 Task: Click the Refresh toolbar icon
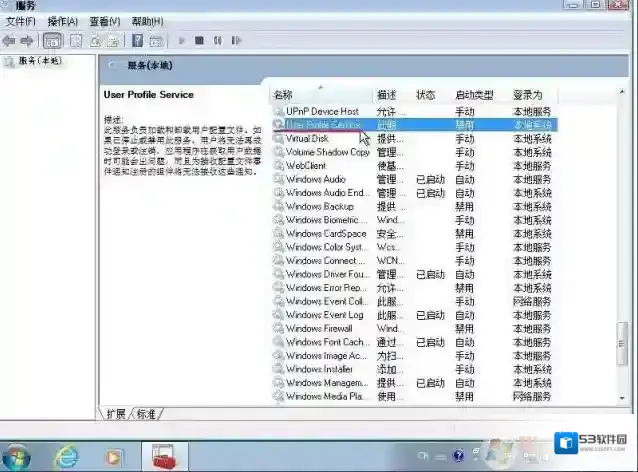coord(96,41)
